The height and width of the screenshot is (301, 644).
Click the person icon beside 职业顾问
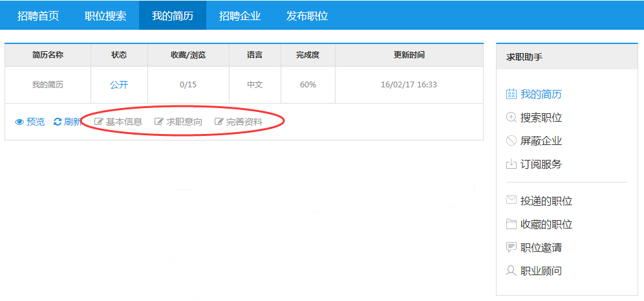pos(511,271)
